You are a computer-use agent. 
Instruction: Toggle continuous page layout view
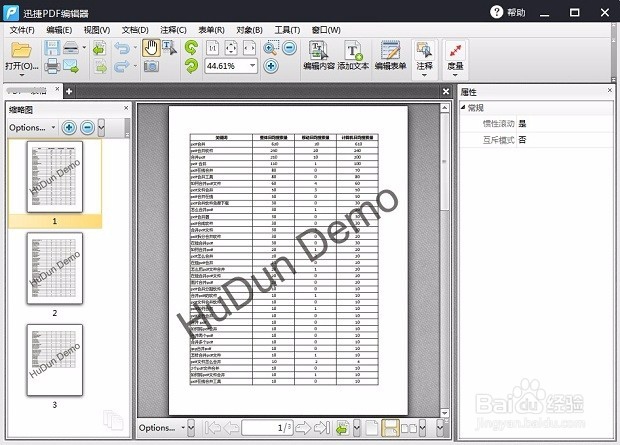point(390,428)
